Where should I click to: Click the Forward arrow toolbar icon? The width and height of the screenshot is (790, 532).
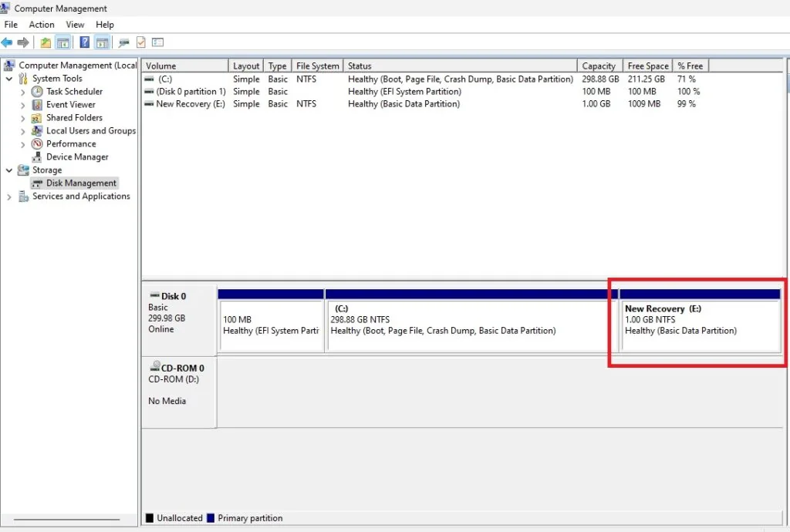coord(23,42)
